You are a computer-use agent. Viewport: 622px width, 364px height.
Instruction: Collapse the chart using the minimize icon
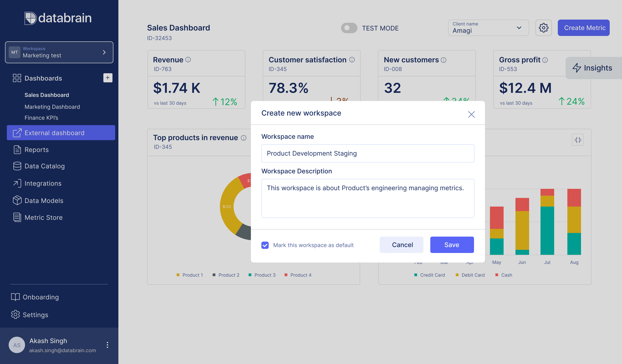[577, 140]
